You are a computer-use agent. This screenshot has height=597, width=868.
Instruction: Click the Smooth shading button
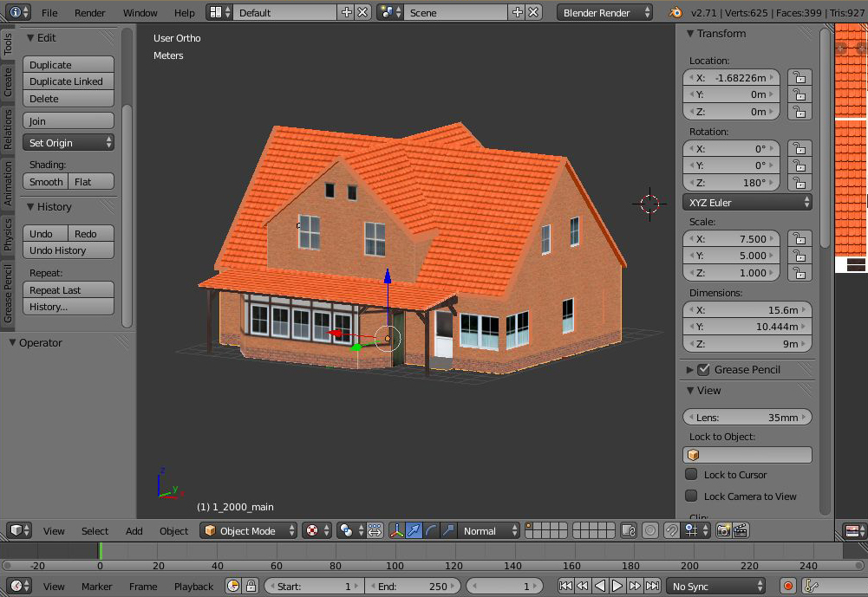coord(46,182)
